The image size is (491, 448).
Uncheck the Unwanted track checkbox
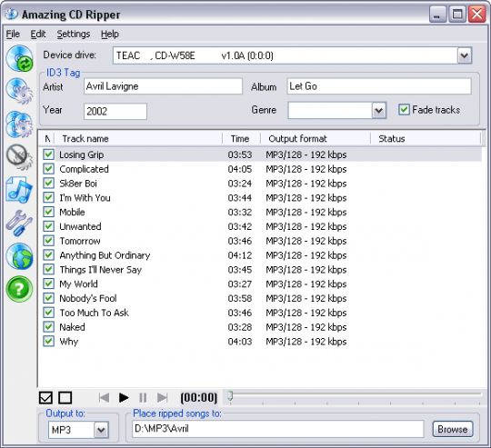point(48,226)
